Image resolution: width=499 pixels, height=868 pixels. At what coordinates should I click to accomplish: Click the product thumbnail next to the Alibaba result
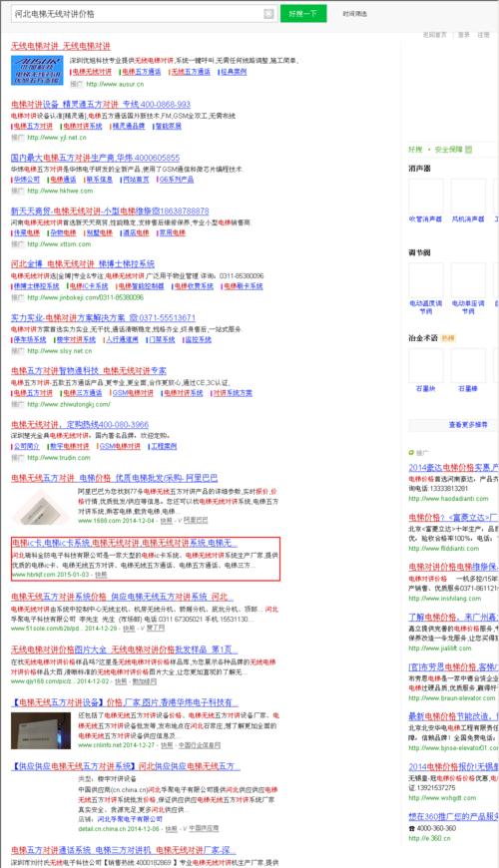41,506
